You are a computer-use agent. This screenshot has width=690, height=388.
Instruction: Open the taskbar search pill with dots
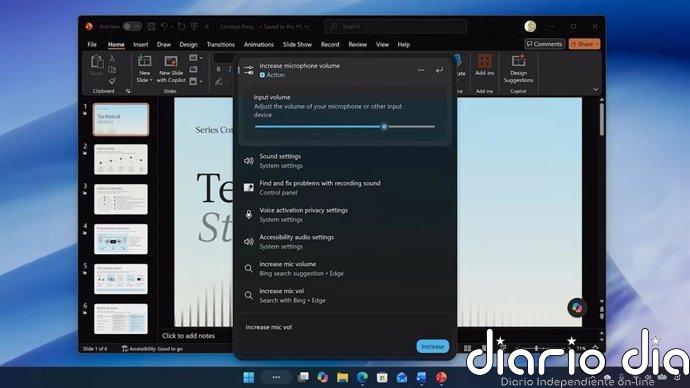(x=276, y=377)
